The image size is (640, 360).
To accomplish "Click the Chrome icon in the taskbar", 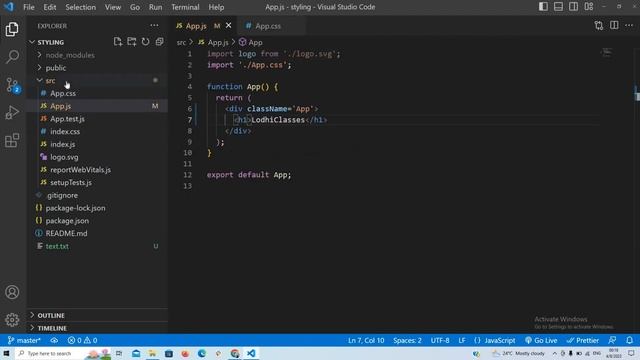I will click(x=235, y=353).
